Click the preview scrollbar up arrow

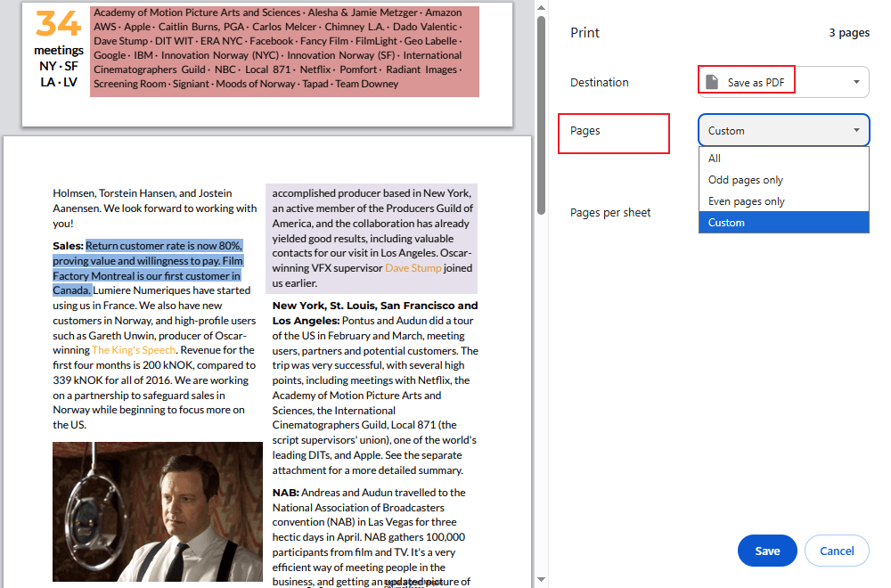coord(541,8)
